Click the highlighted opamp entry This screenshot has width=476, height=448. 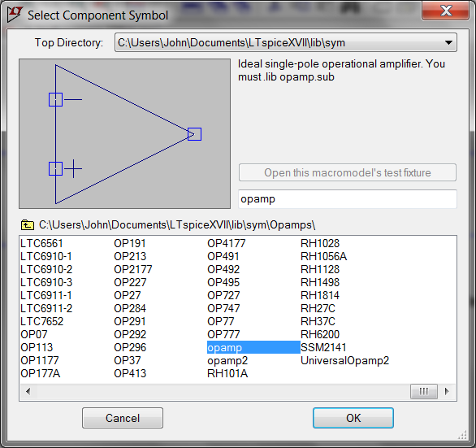point(253,347)
